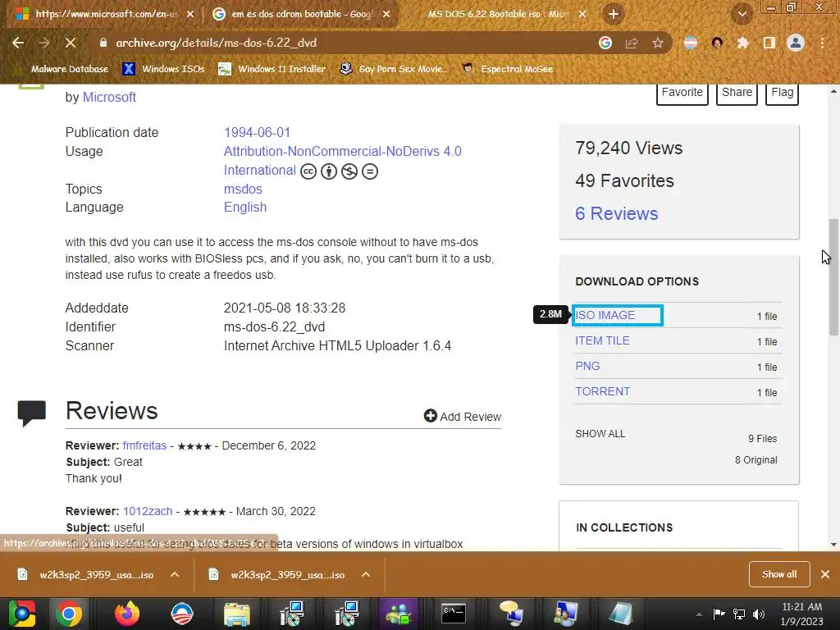Screen dimensions: 840x630
Task: Go back with the browser back arrow
Action: click(x=18, y=43)
